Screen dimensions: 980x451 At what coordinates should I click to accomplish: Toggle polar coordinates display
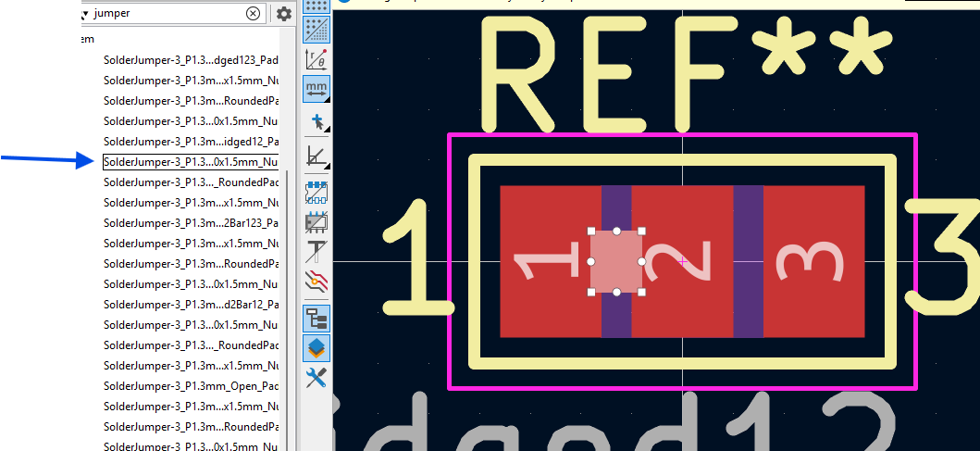(316, 58)
